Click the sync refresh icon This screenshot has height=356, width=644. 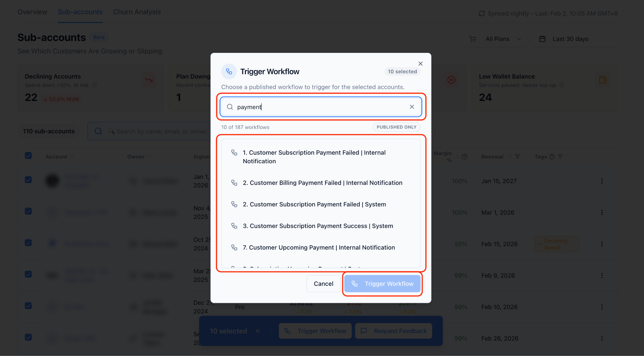[x=481, y=14]
